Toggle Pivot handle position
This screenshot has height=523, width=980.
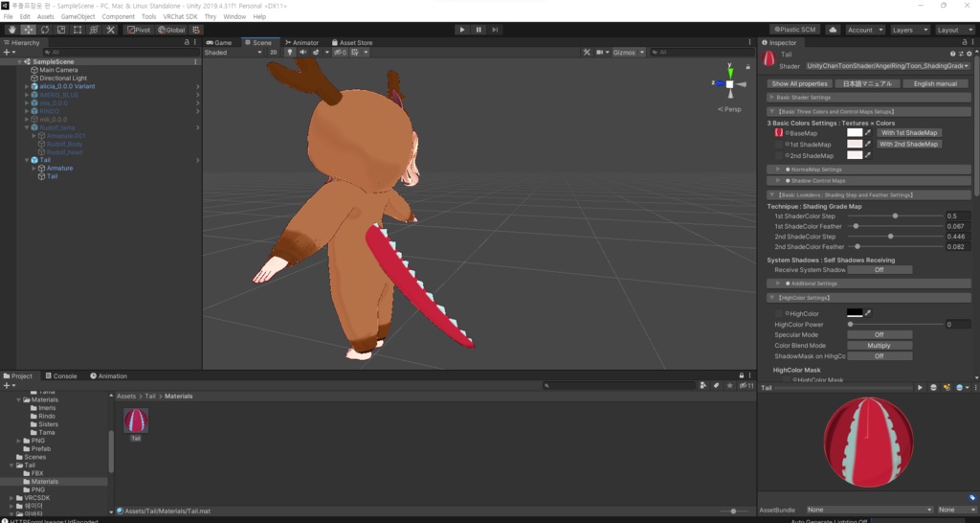[139, 30]
